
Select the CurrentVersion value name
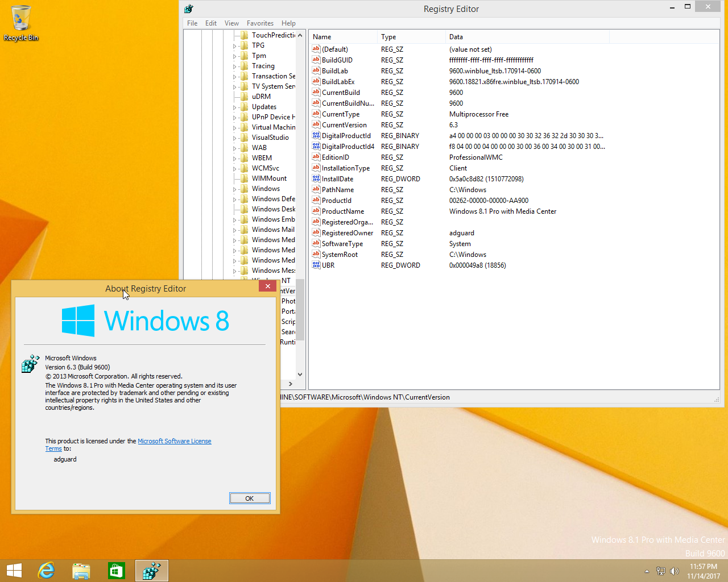[x=344, y=125]
